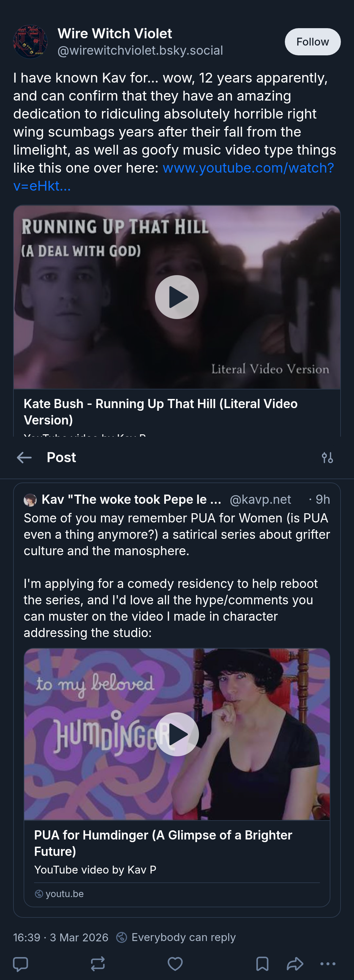
Task: Reply with the speech bubble icon
Action: 21,964
